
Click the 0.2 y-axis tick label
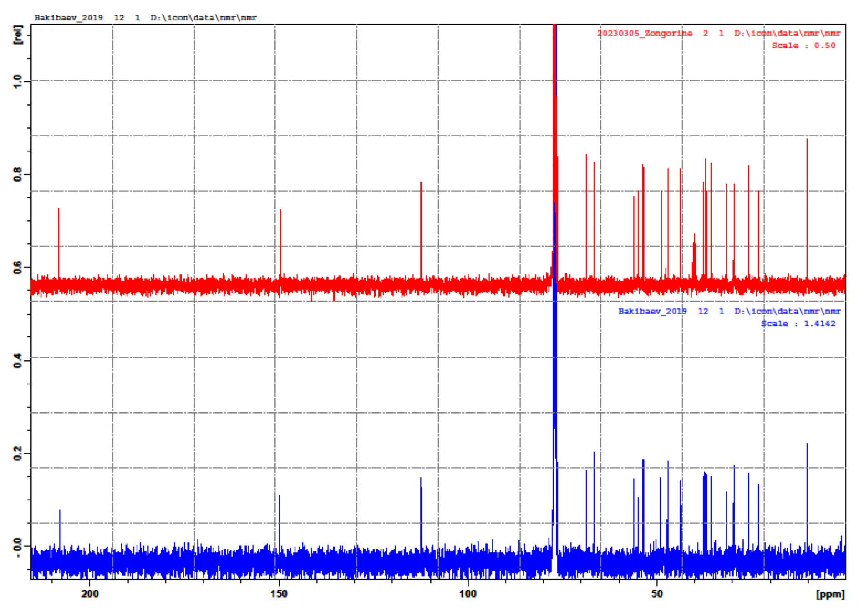(18, 454)
